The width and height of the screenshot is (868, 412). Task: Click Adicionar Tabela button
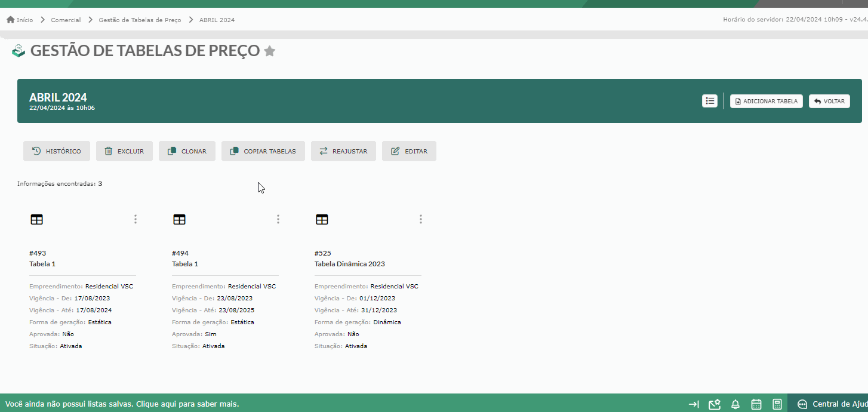[767, 101]
